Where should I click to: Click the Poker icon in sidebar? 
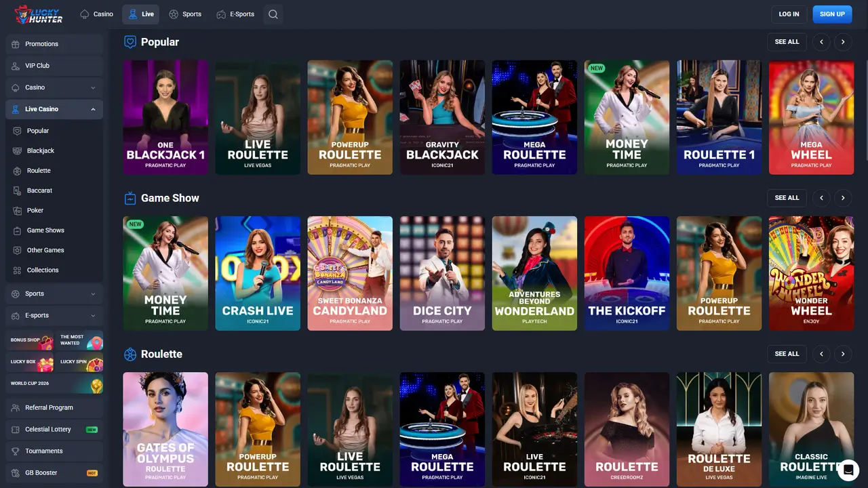point(18,210)
